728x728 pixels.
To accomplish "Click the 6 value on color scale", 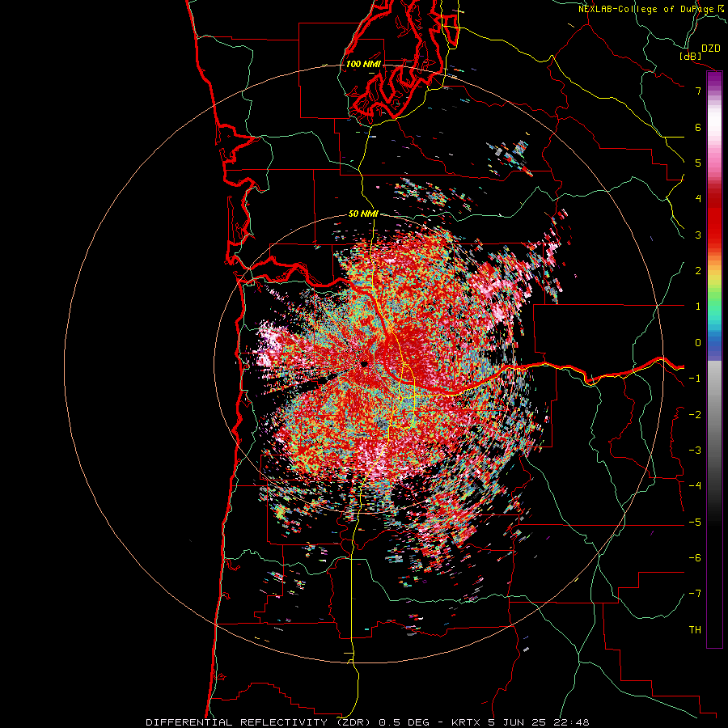I will coord(698,127).
